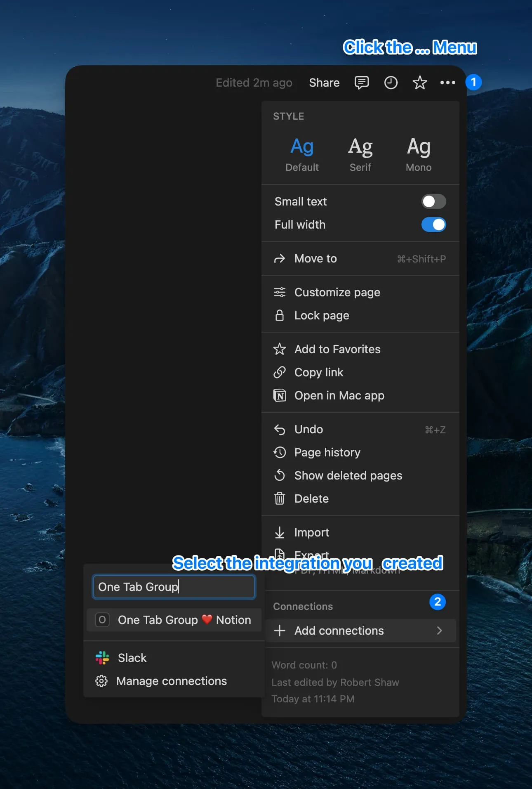The image size is (532, 789).
Task: Enable the Small text toggle
Action: 433,201
